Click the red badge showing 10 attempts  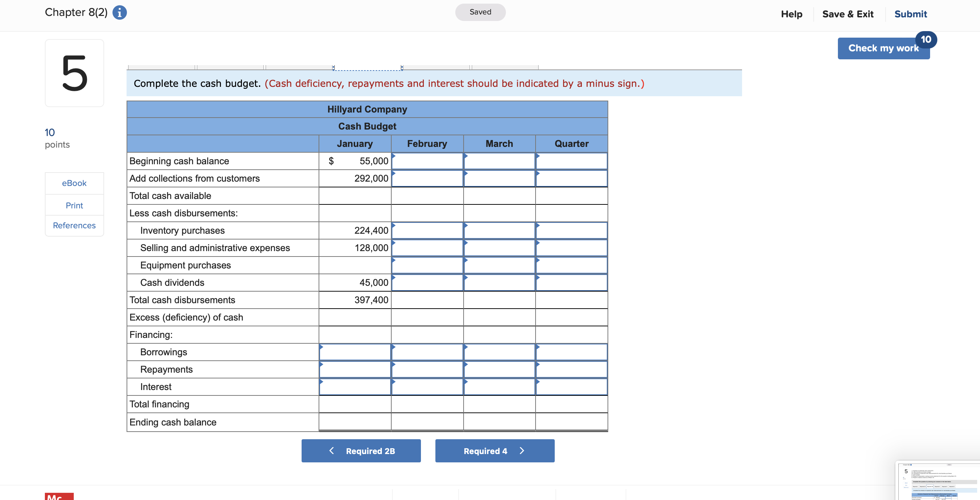click(926, 39)
